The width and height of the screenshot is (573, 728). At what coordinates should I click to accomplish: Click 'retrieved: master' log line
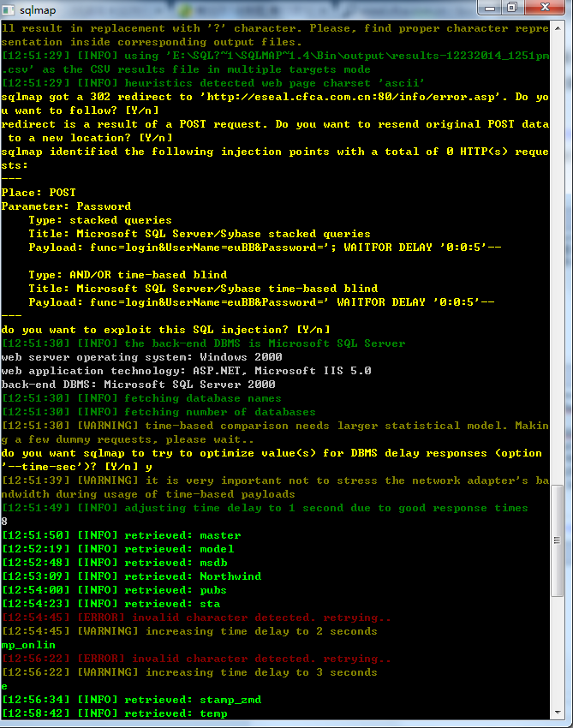pos(122,535)
